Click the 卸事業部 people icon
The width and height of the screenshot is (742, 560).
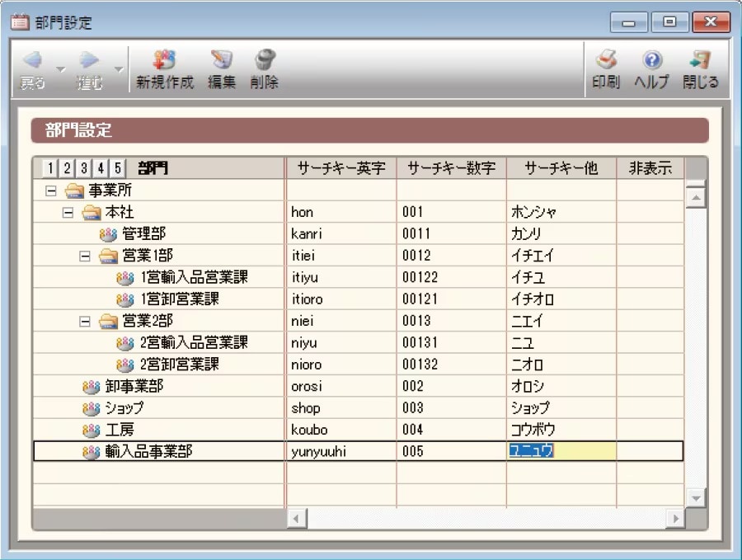click(x=91, y=387)
